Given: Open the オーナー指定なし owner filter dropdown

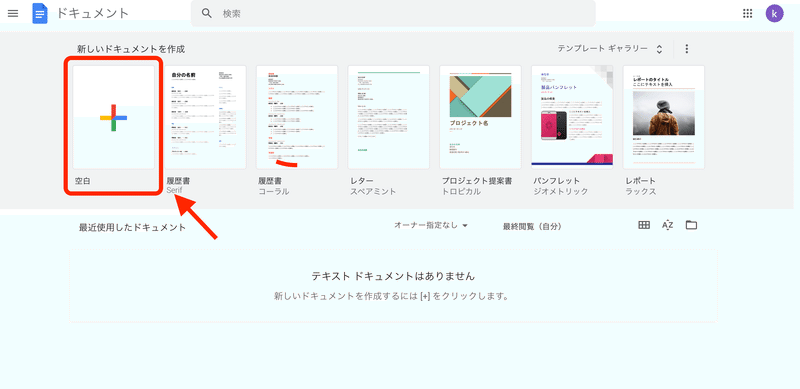Looking at the screenshot, I should [x=431, y=225].
